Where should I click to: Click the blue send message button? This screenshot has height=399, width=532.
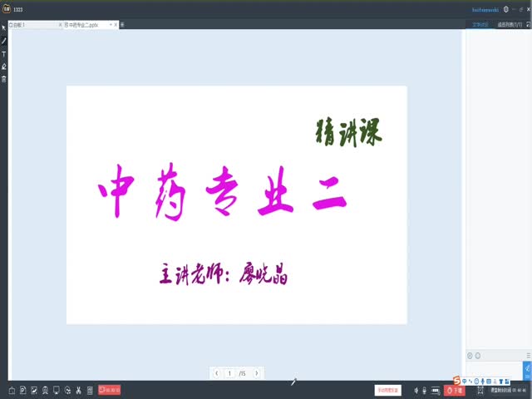[x=527, y=371]
